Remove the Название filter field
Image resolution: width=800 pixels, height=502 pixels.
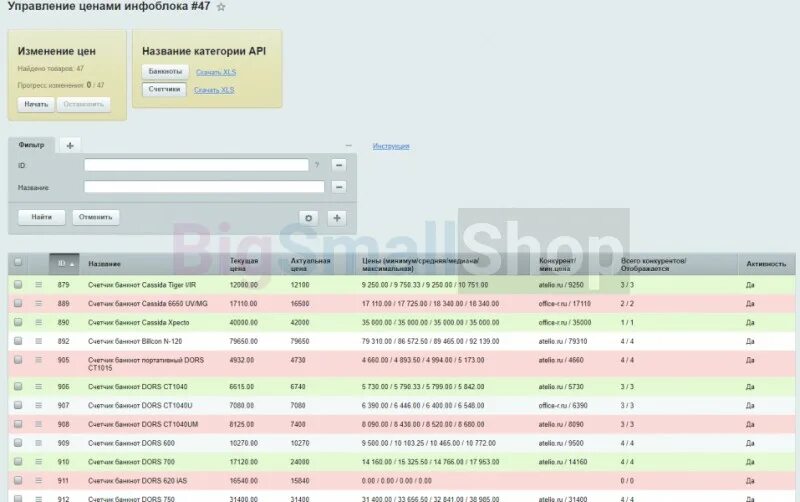pyautogui.click(x=339, y=187)
